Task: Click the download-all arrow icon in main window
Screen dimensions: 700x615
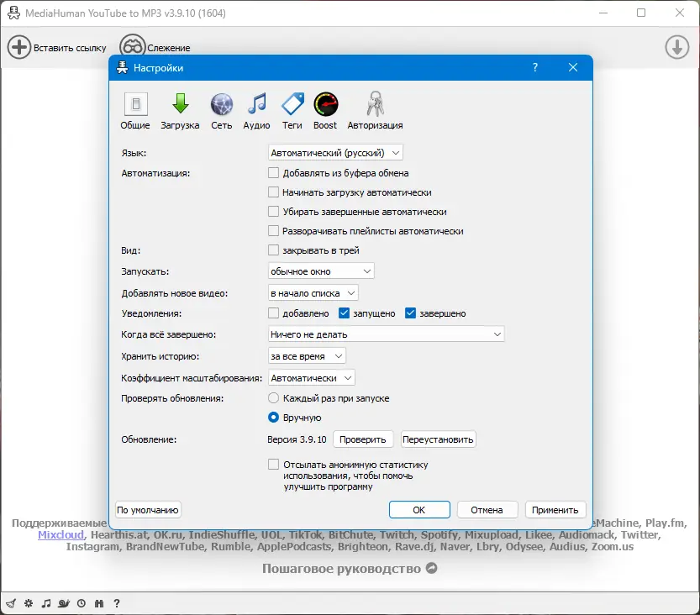Action: (676, 47)
